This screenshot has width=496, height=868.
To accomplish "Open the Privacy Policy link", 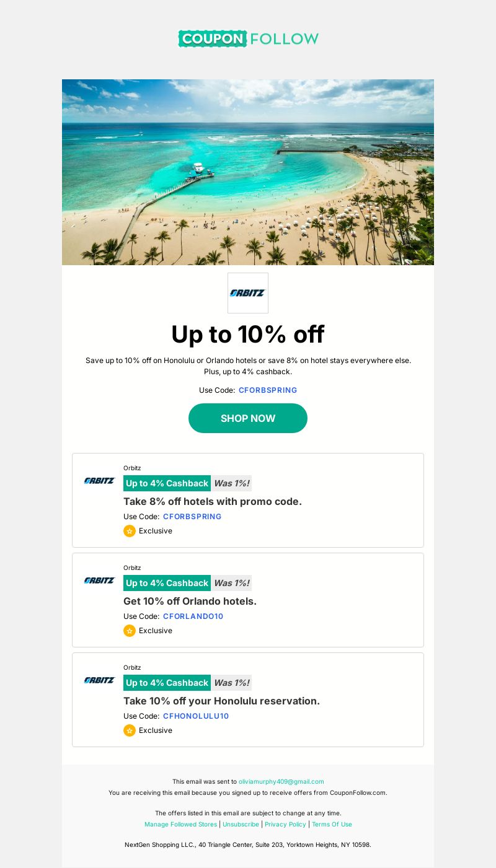I will (286, 824).
